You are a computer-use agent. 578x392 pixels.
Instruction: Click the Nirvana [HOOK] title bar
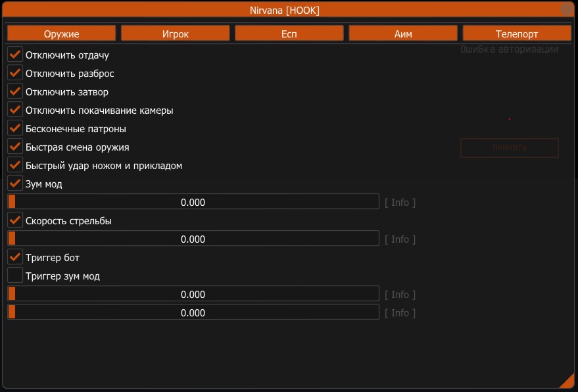pos(285,10)
